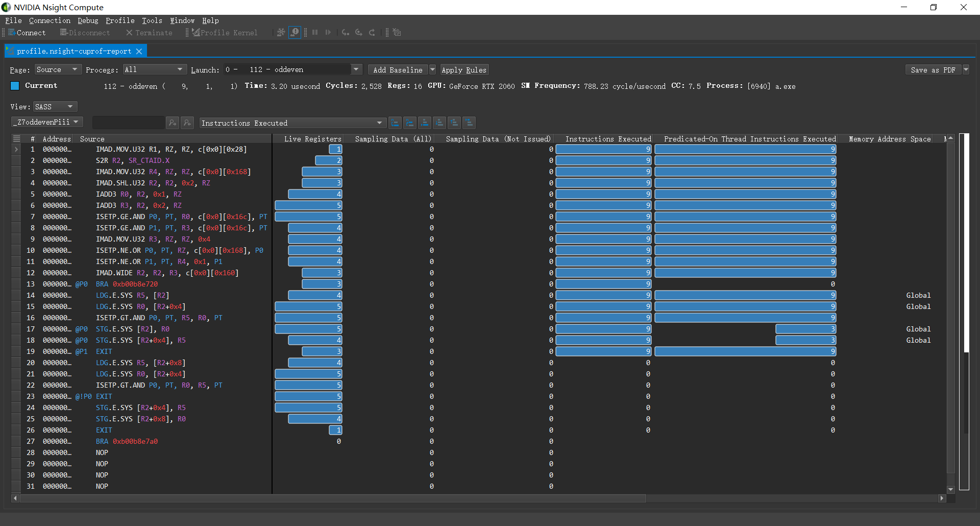The width and height of the screenshot is (980, 526).
Task: Click the Disconnect toolbar button
Action: (85, 33)
